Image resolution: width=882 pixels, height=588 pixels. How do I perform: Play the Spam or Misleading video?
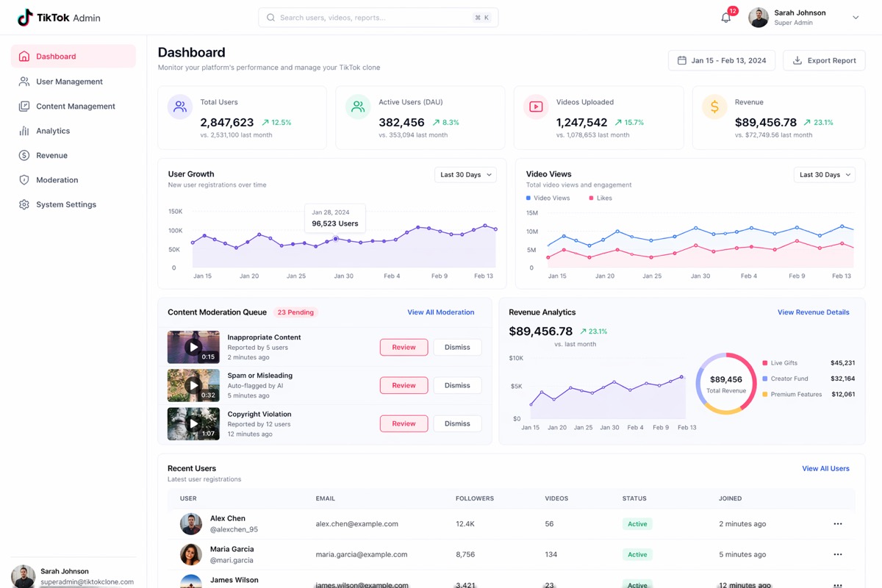pos(193,385)
